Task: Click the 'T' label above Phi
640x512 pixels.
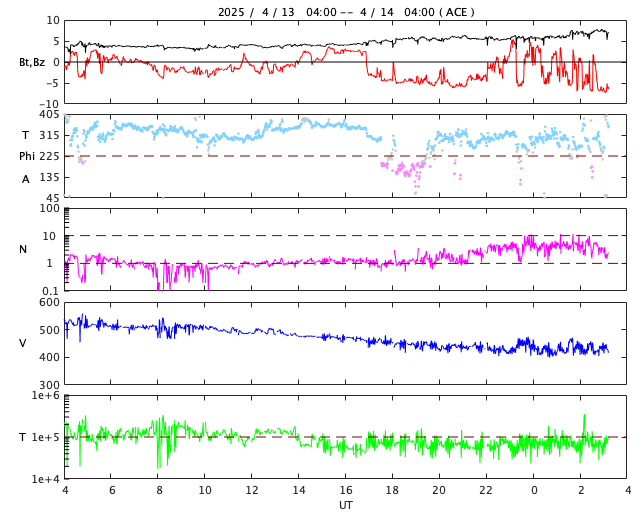Action: click(x=25, y=135)
